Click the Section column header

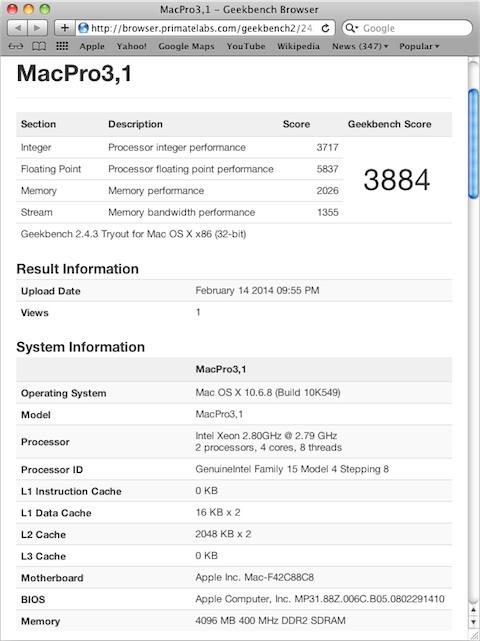[x=38, y=124]
